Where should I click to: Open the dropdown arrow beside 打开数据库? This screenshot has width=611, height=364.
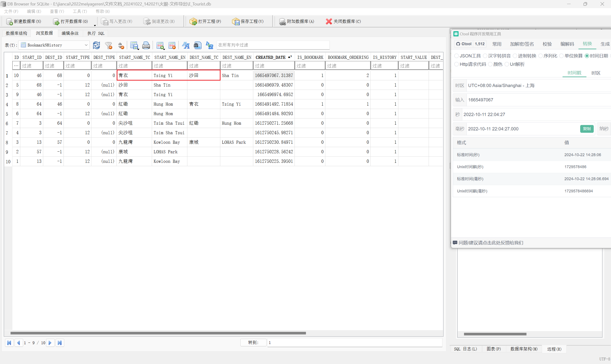tap(95, 25)
